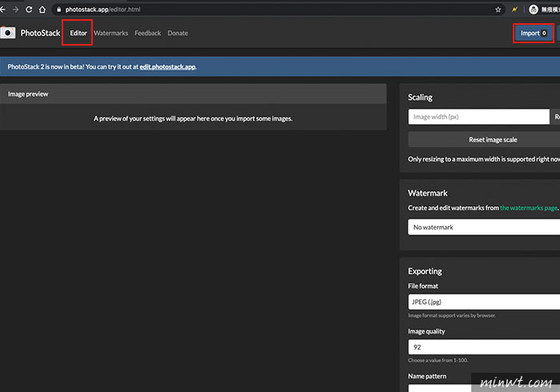The width and height of the screenshot is (560, 392).
Task: Click the Name pattern label
Action: (427, 376)
